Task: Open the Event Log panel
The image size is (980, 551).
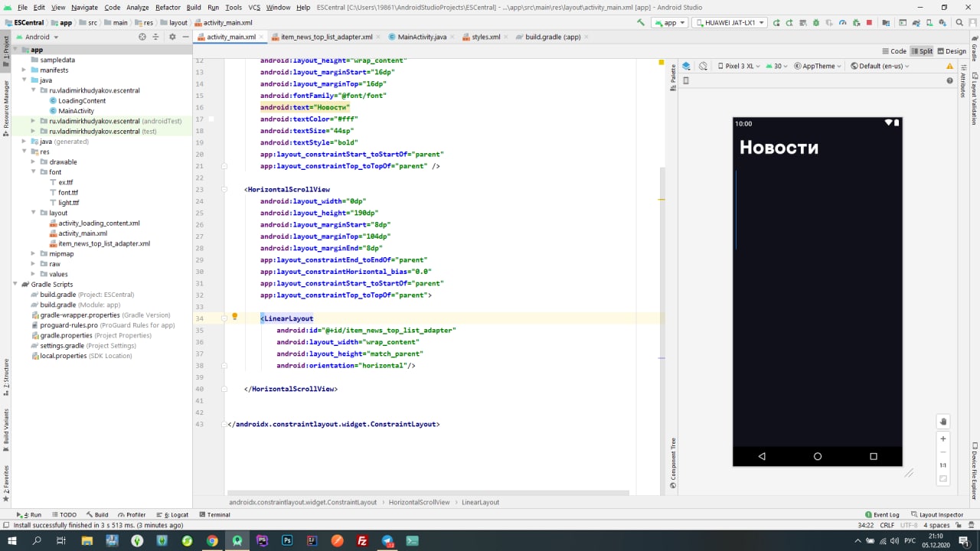Action: point(881,515)
